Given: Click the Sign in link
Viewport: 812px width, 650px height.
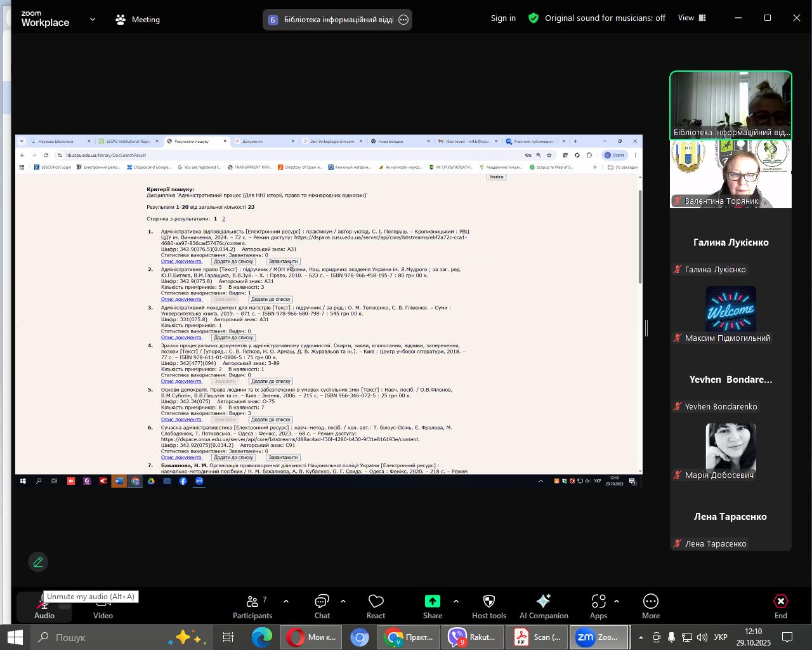Looking at the screenshot, I should (x=503, y=18).
